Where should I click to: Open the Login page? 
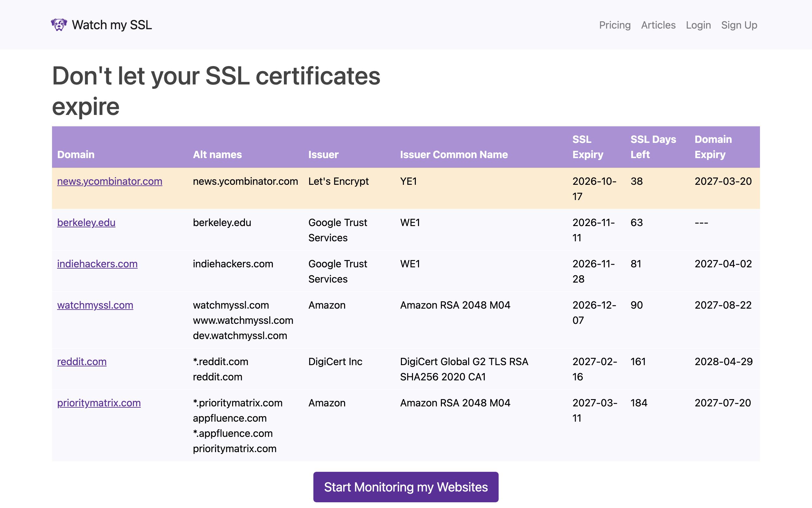698,25
